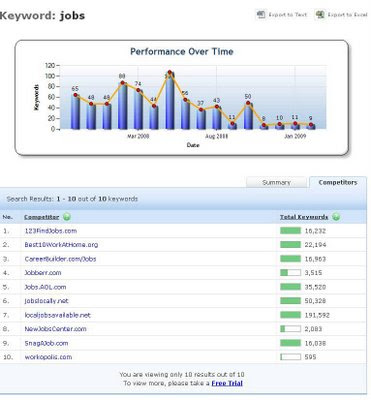Click the Export to Excel icon

pos(320,15)
